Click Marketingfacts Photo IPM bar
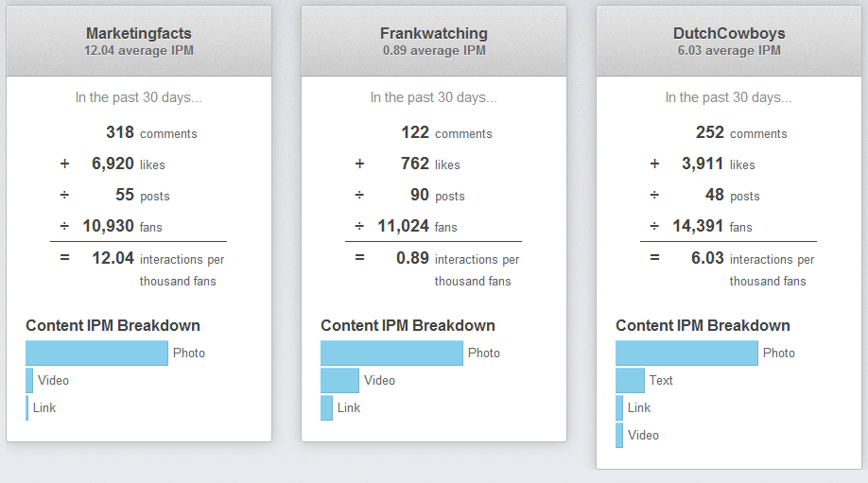This screenshot has height=483, width=868. [x=96, y=353]
